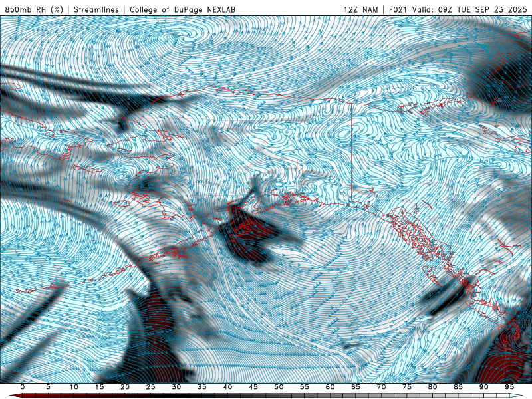532x399 pixels.
Task: Click the 80 value on the RH scale
Action: [433, 387]
